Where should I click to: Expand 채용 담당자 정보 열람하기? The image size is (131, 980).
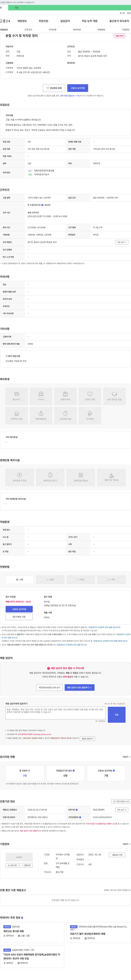click(80, 688)
